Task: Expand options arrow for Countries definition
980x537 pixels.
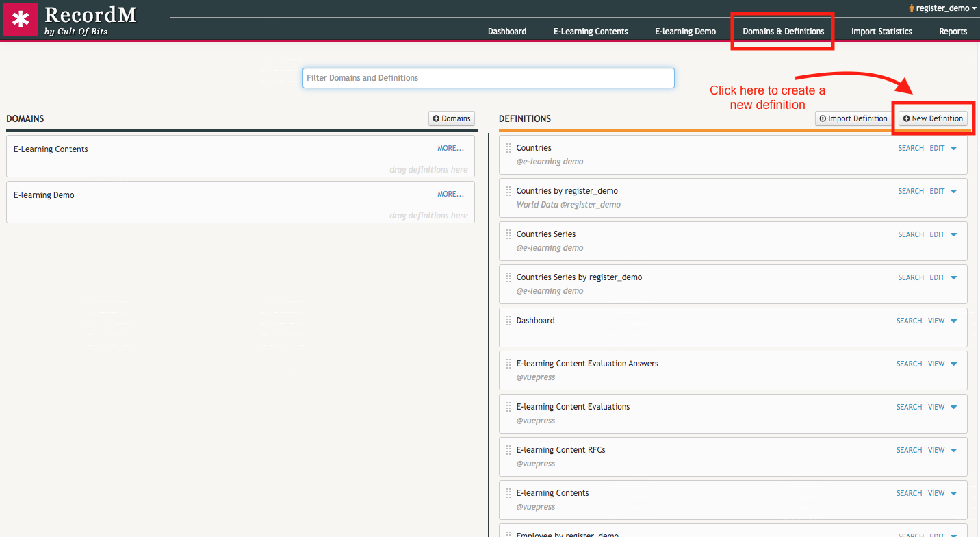Action: click(954, 149)
